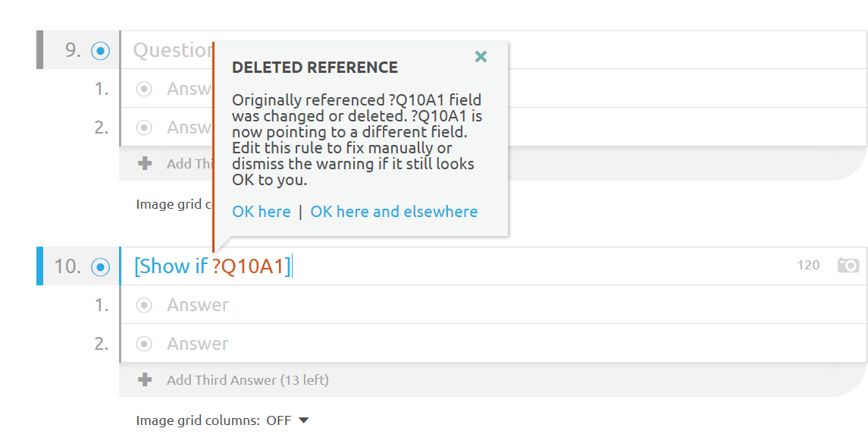Click OK here and elsewhere link
Screen dimensions: 868x447
pyautogui.click(x=393, y=212)
